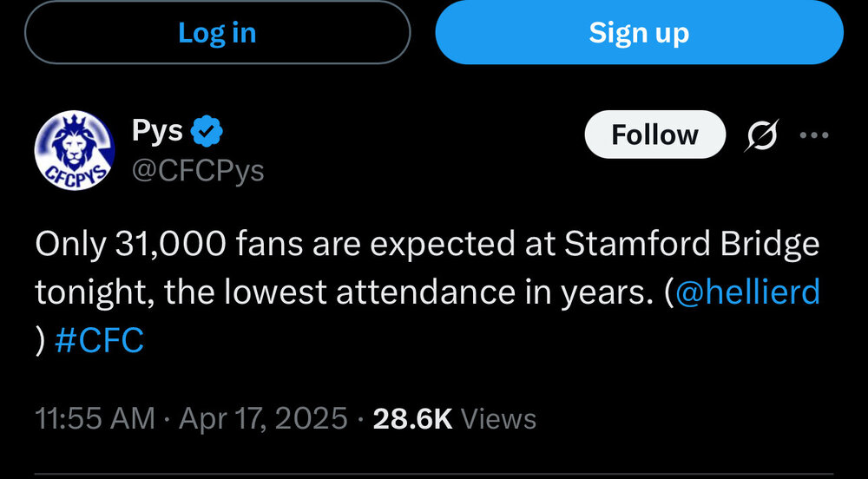This screenshot has height=479, width=868.
Task: Open Grok explain icon beside Follow
Action: (x=761, y=135)
